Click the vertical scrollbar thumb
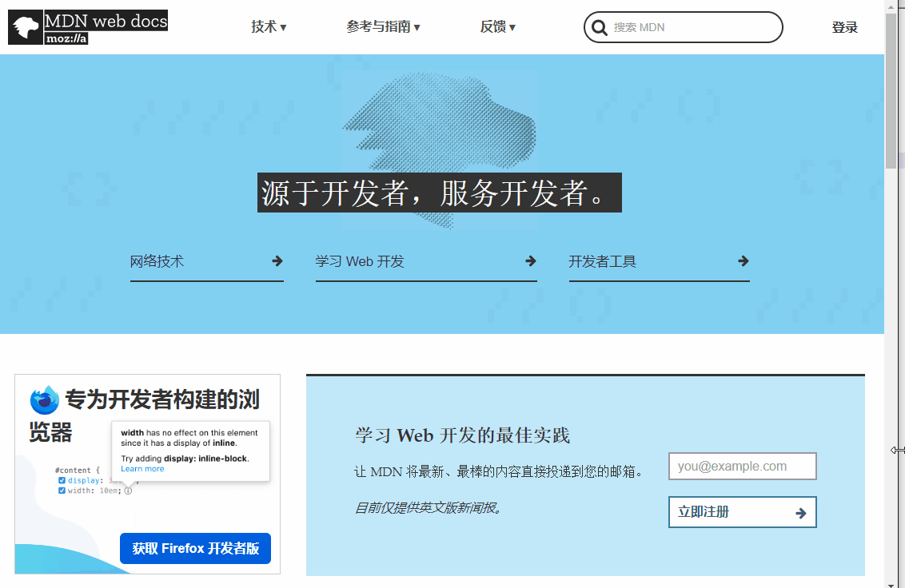This screenshot has width=905, height=588. click(x=891, y=90)
